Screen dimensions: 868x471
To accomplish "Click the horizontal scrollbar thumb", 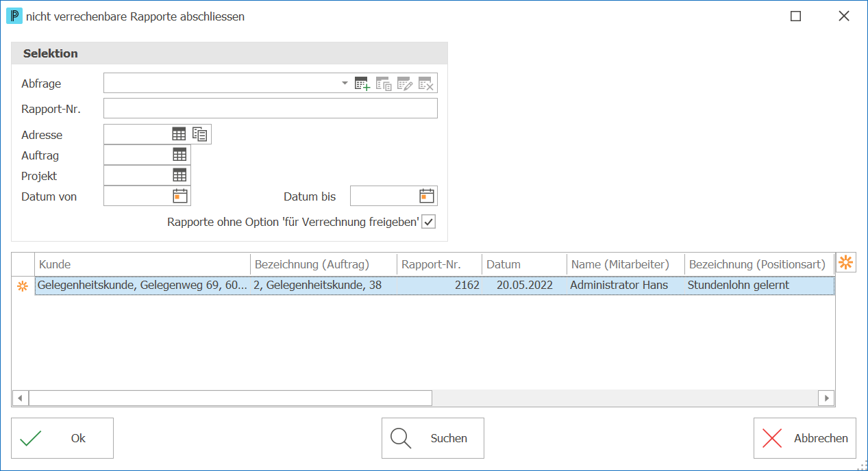I will 230,398.
